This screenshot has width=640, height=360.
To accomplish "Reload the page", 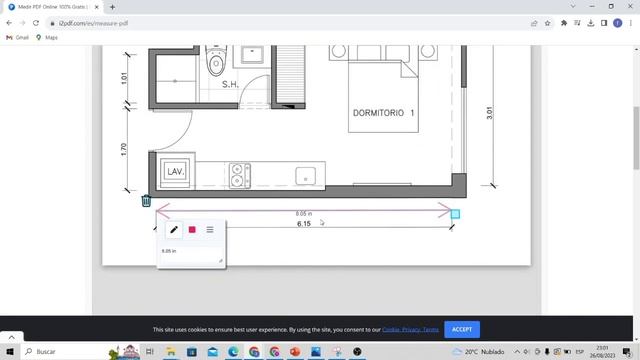I will (x=36, y=23).
